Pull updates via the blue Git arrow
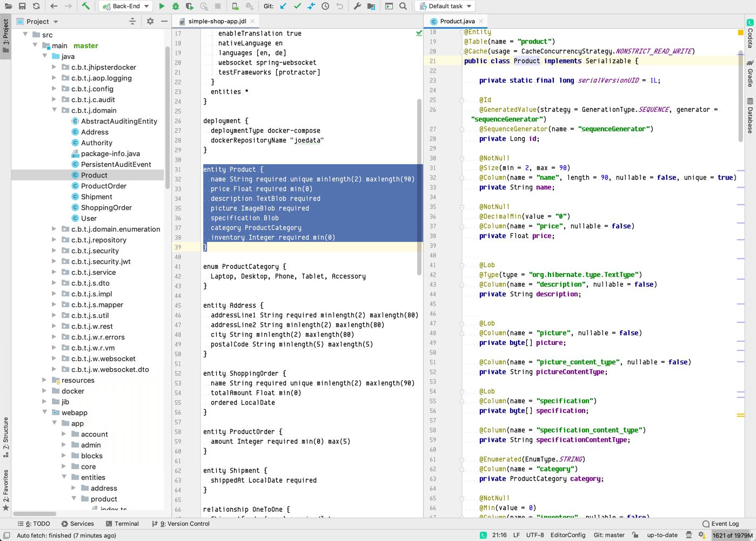Image resolution: width=756 pixels, height=541 pixels. [283, 6]
